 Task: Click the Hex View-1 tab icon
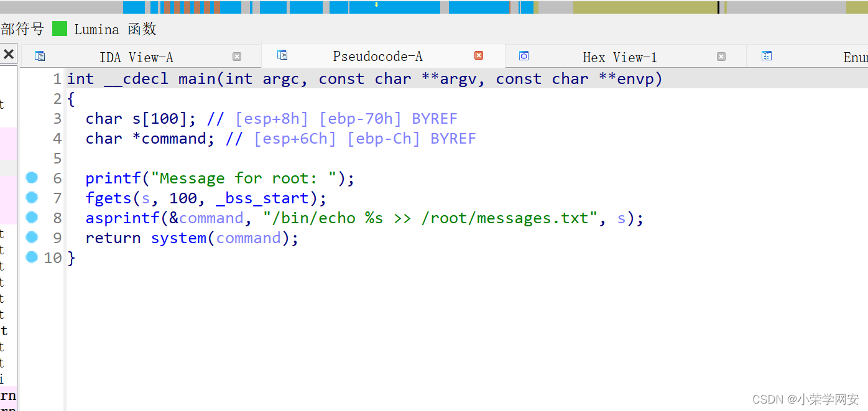click(524, 56)
